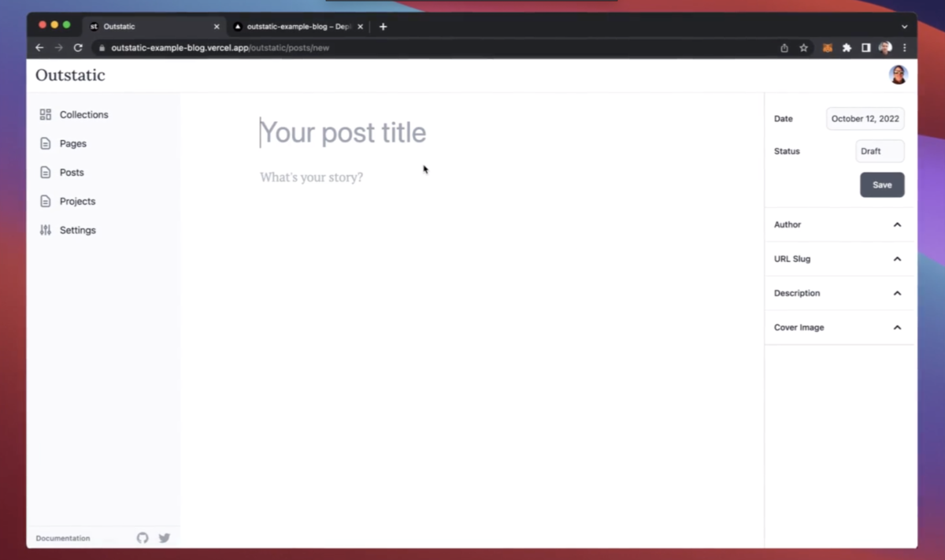The image size is (945, 560).
Task: Click the post title input field
Action: [x=343, y=132]
